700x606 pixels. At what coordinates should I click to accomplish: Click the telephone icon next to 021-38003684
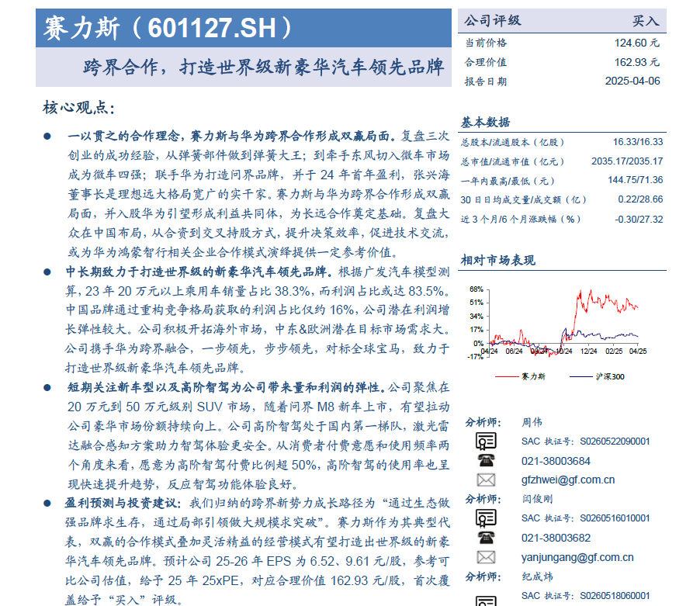click(486, 461)
